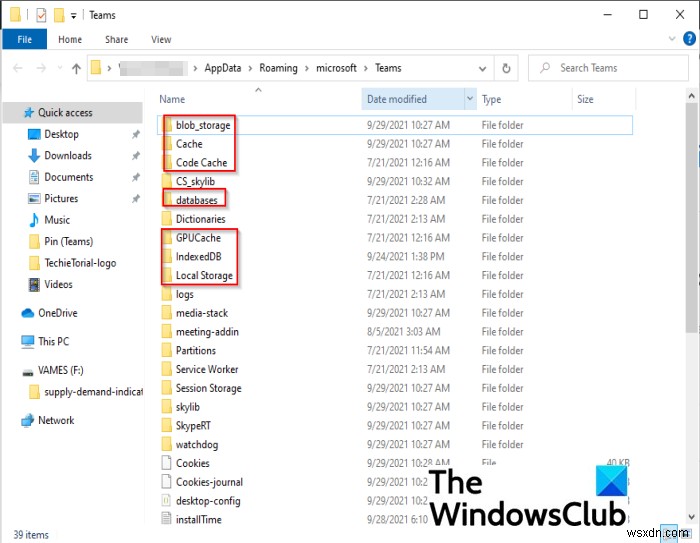
Task: Click the vertical scrollbar of file list
Action: point(692,217)
